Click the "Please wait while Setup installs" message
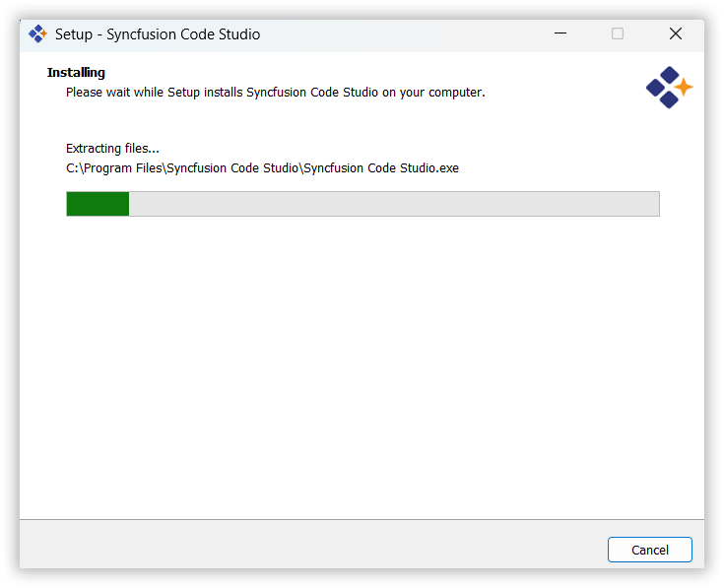 [x=276, y=93]
